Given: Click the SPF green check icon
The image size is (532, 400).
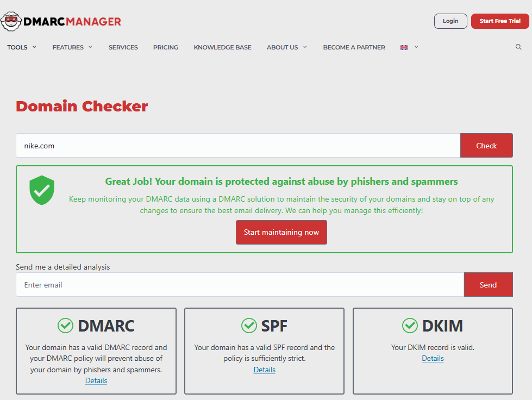Looking at the screenshot, I should coord(249,326).
